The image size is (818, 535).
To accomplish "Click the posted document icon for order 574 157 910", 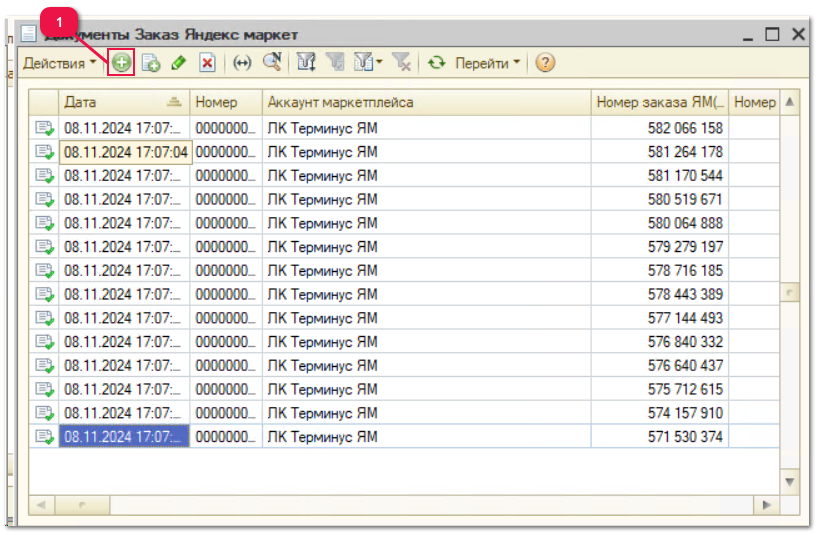I will click(x=44, y=413).
